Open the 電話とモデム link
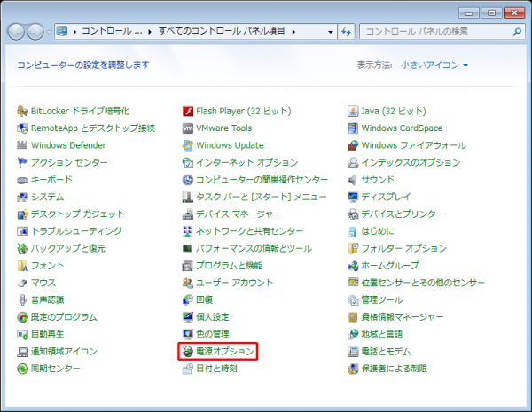This screenshot has height=412, width=532. coord(386,351)
